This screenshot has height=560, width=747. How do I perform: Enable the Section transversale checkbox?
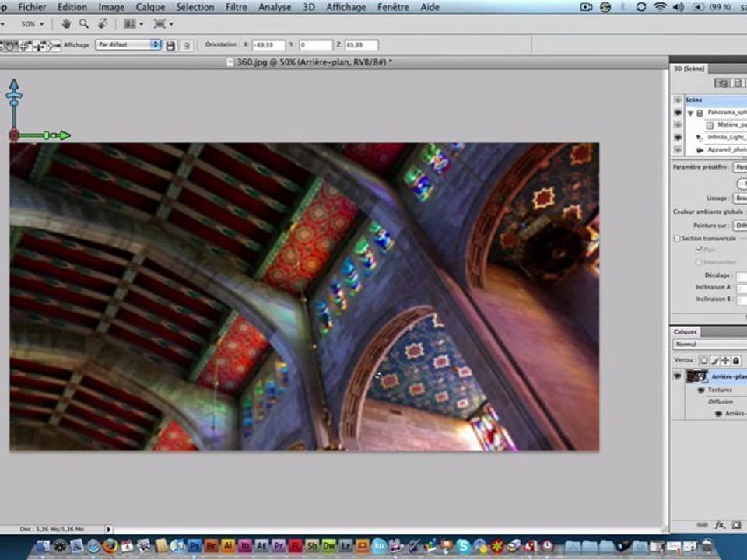click(x=677, y=239)
